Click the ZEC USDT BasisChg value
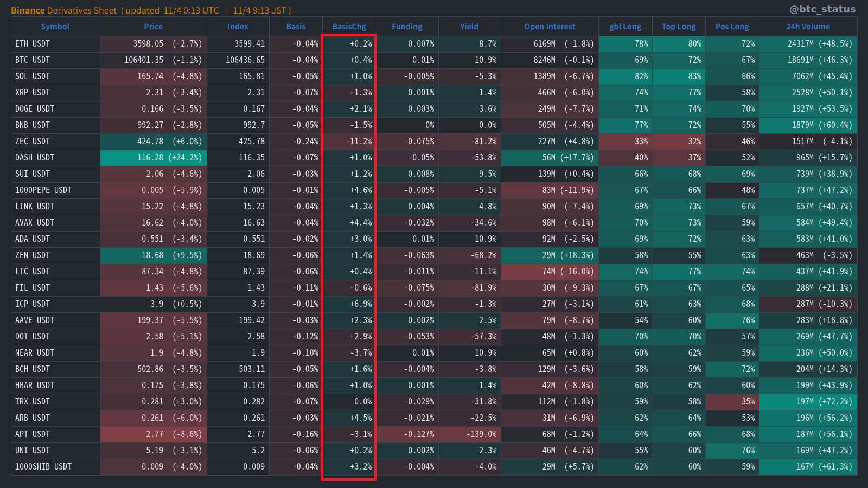This screenshot has width=868, height=488. pos(359,142)
